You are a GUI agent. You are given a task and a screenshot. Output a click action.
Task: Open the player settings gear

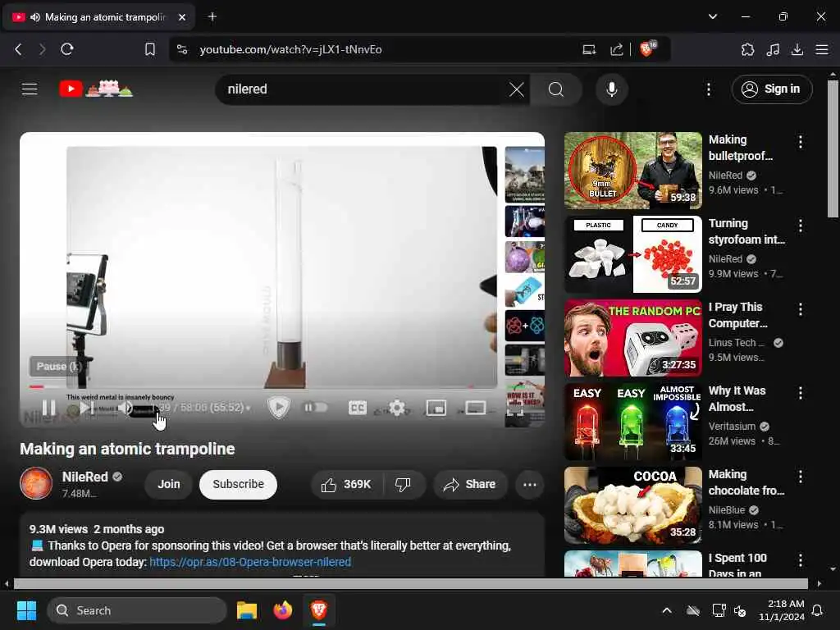point(397,409)
